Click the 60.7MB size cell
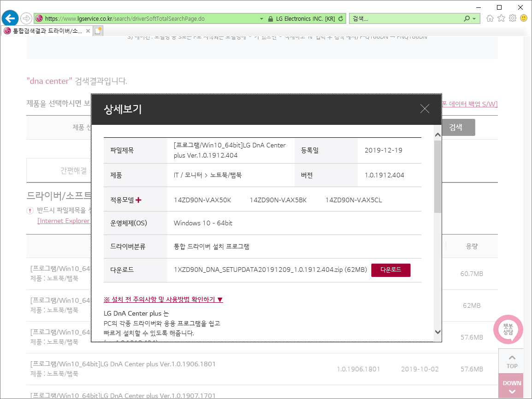532x399 pixels. point(472,274)
